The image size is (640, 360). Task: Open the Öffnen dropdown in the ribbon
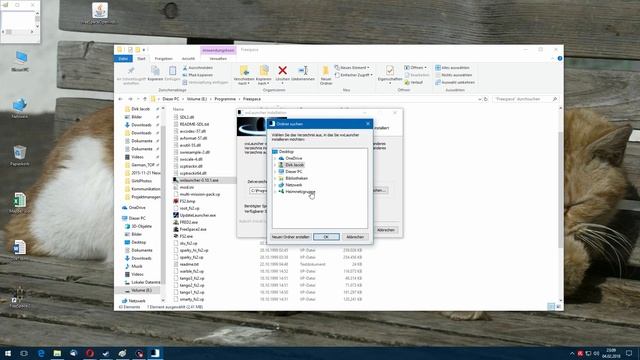416,68
